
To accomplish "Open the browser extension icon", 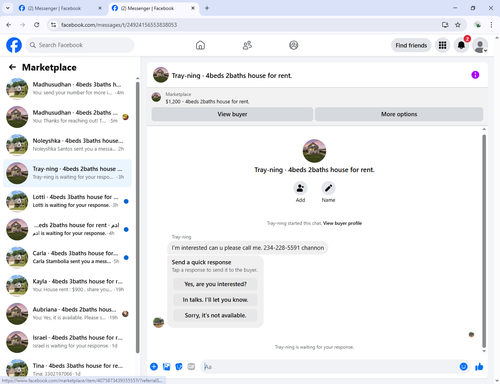I will 478,25.
